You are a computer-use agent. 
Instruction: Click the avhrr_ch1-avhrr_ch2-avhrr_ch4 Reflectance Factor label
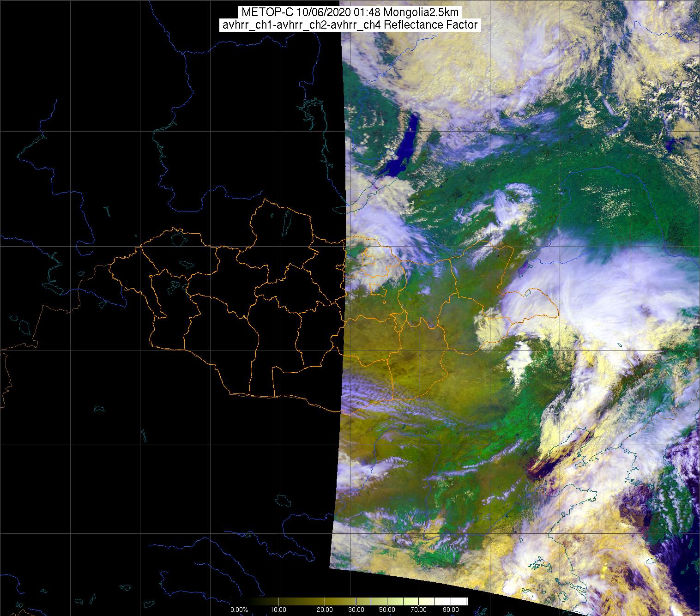click(x=350, y=25)
